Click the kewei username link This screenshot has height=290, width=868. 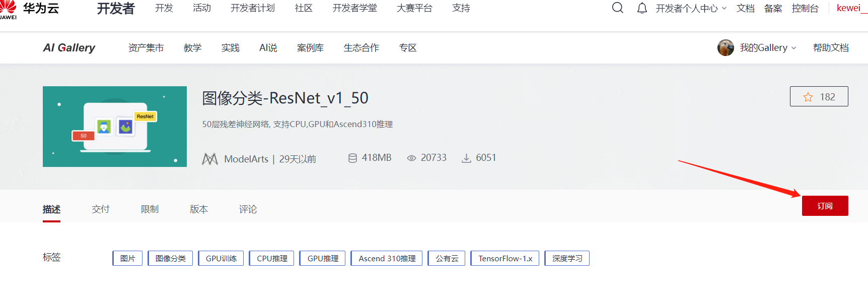851,8
